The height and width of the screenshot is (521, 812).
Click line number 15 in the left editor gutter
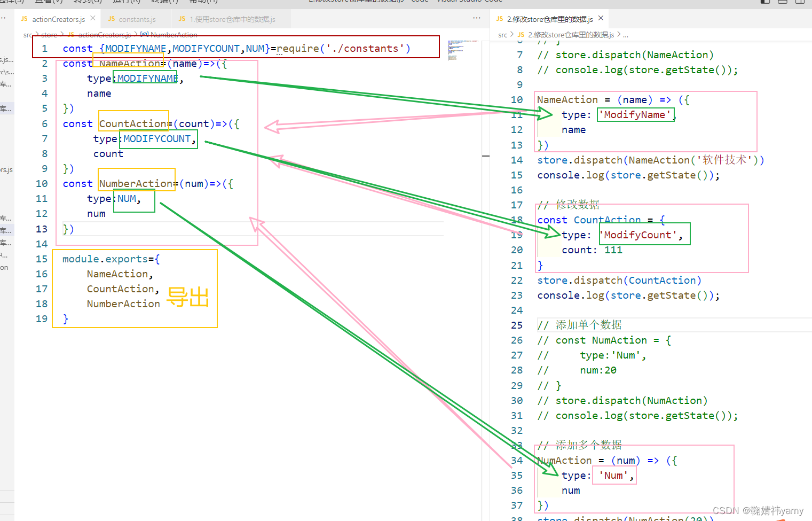coord(41,259)
